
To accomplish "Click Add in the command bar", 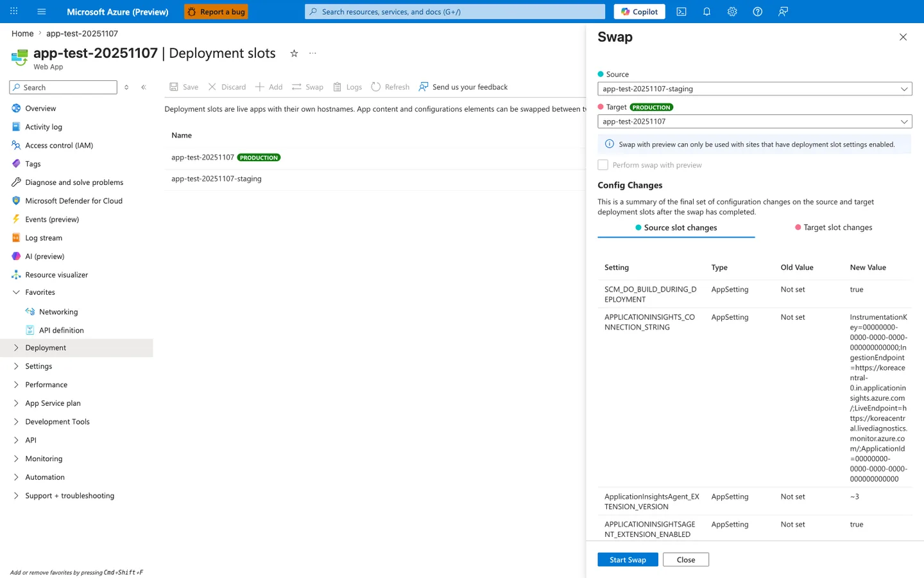I will coord(269,87).
